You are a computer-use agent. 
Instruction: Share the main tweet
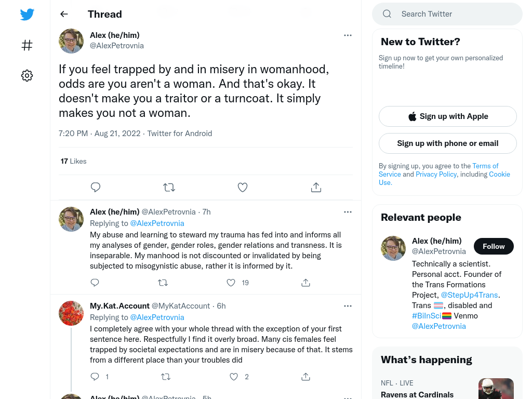[316, 187]
